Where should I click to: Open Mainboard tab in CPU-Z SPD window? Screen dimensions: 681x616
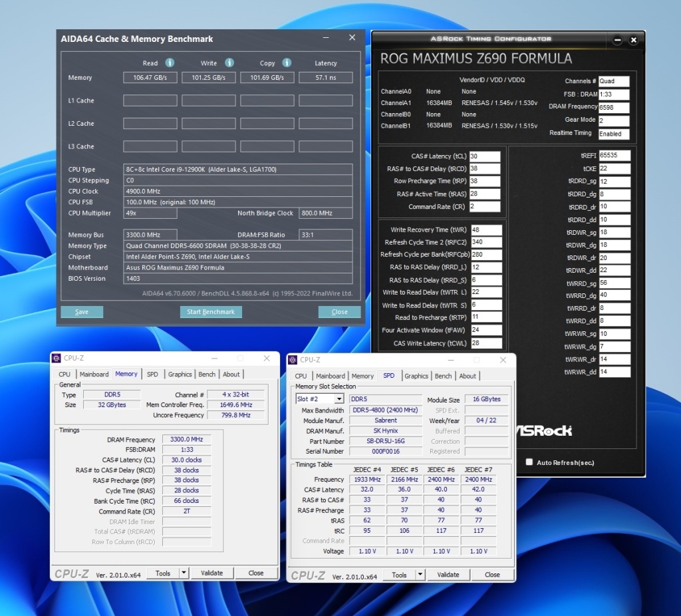(x=331, y=376)
